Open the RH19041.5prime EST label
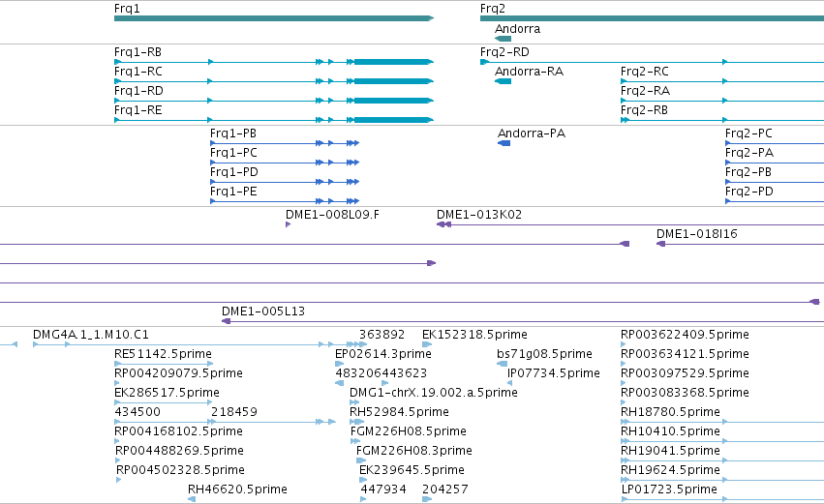Image resolution: width=824 pixels, height=504 pixels. point(670,451)
